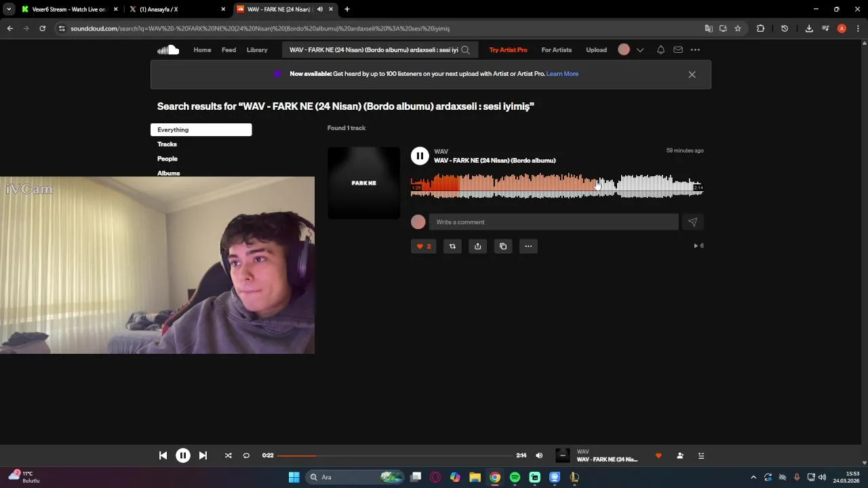Reload the page
Viewport: 868px width, 488px height.
tap(42, 28)
